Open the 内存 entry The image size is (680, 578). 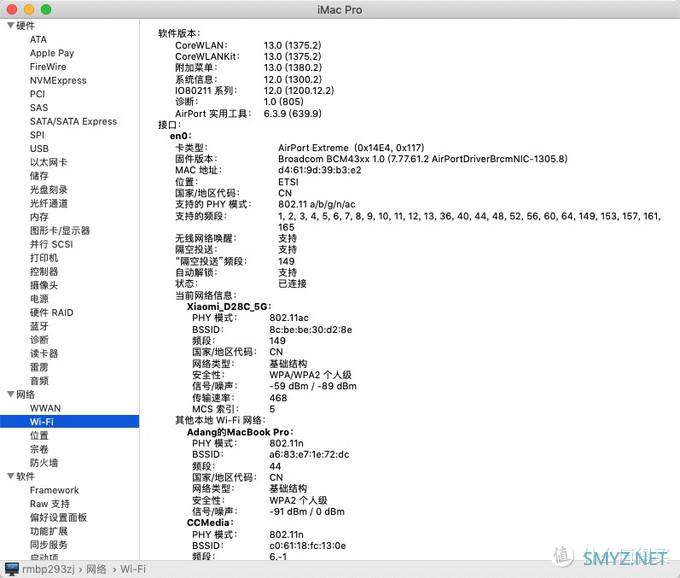click(39, 217)
